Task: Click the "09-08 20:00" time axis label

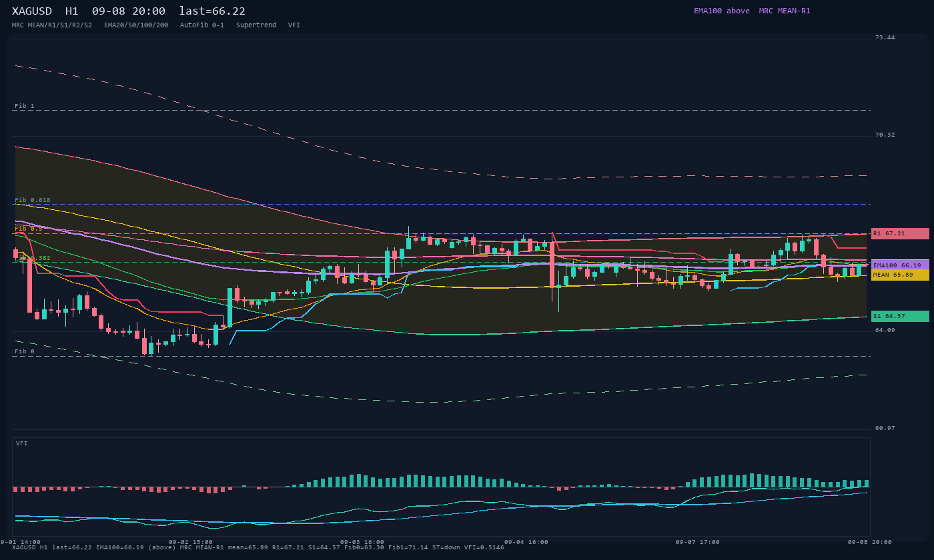Action: 870,542
